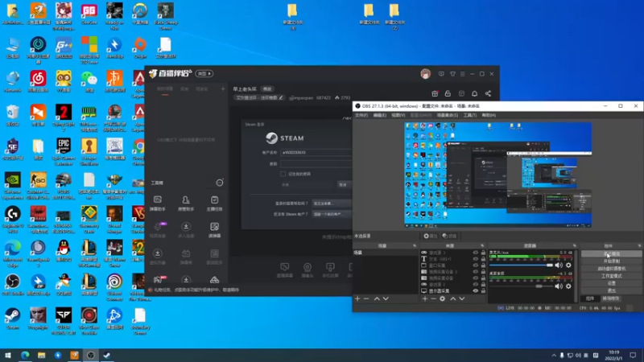Open streamer tasks tool in streaming companion

pyautogui.click(x=214, y=204)
